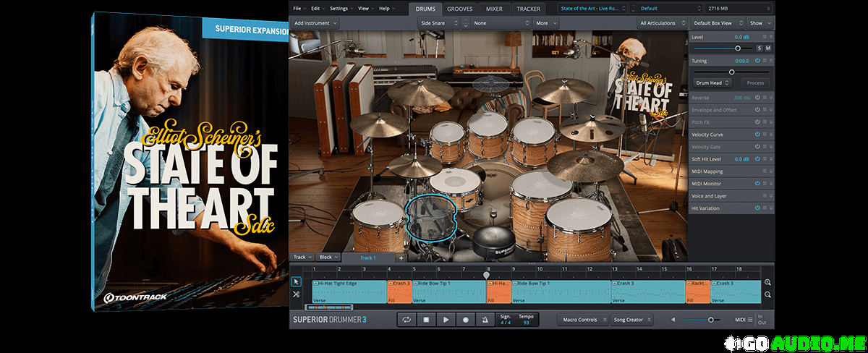Viewport: 868px width, 353px height.
Task: Open the None dropdown
Action: point(501,23)
